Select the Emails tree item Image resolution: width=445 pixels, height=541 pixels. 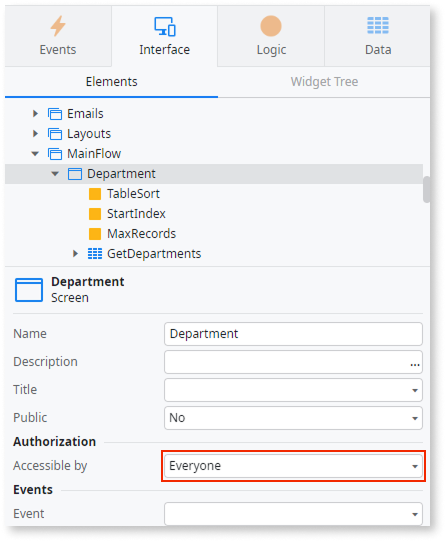point(85,114)
